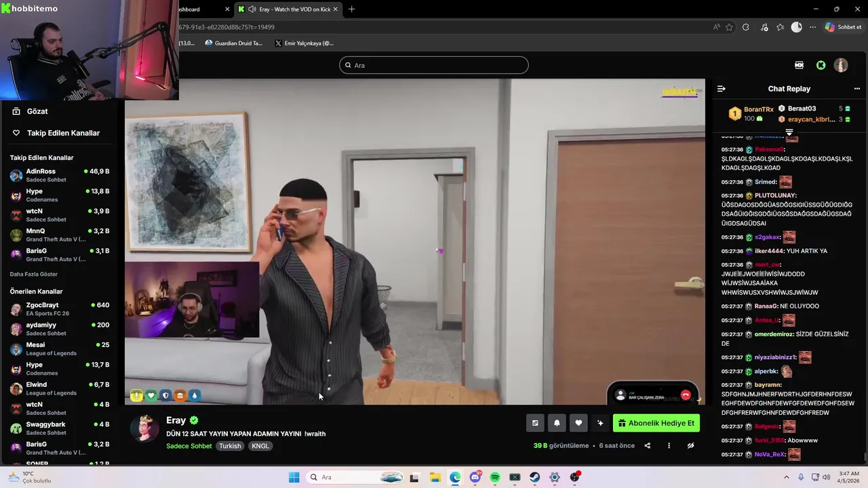Click Eray channel avatar below video
868x488 pixels.
click(144, 428)
